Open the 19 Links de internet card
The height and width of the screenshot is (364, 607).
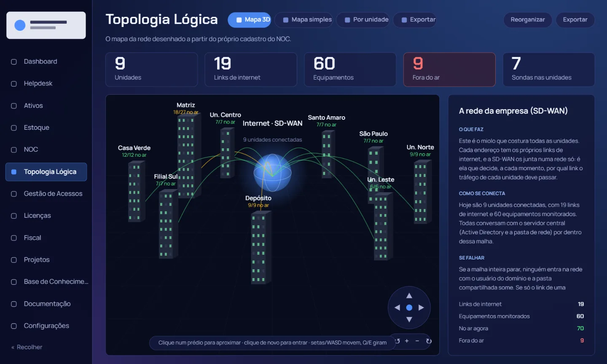[x=251, y=70]
